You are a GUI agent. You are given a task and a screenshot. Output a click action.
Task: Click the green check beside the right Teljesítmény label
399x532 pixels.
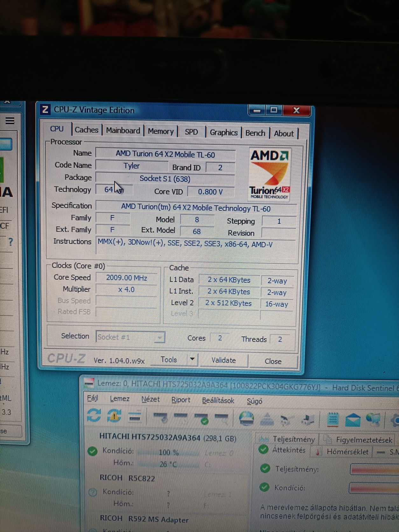265,468
